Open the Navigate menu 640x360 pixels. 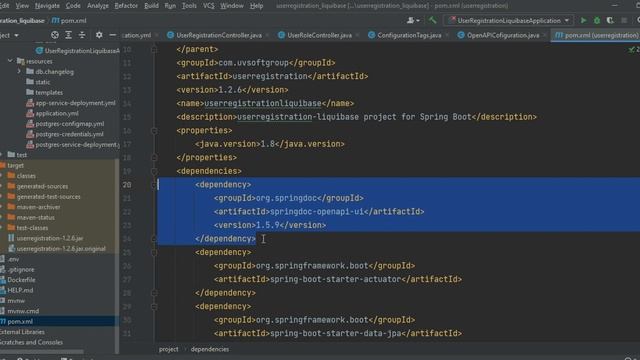click(47, 6)
